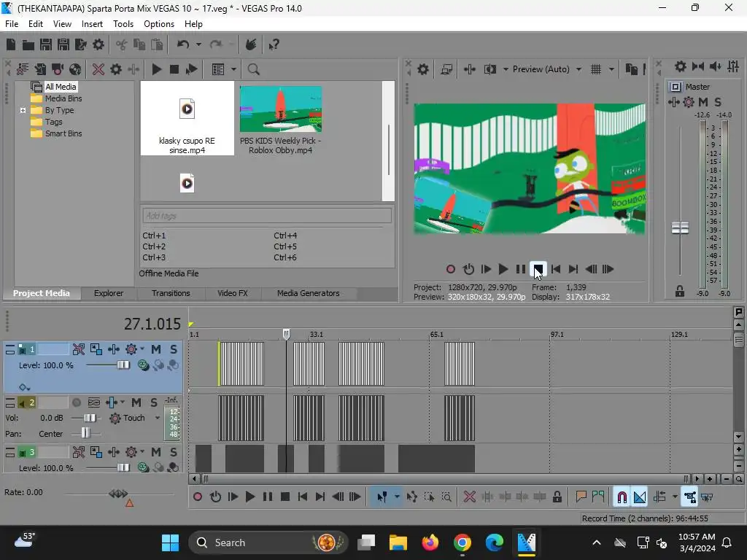Image resolution: width=747 pixels, height=560 pixels.
Task: Mute audio track 2
Action: [x=136, y=402]
